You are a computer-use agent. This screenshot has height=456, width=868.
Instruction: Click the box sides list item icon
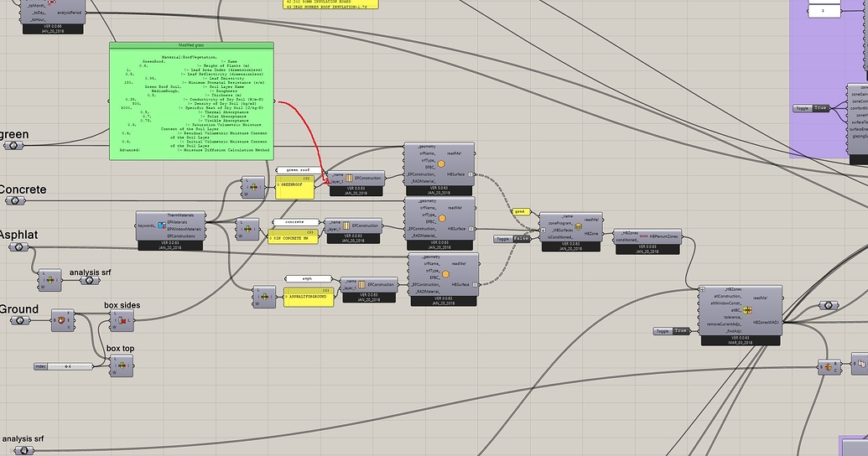point(122,321)
